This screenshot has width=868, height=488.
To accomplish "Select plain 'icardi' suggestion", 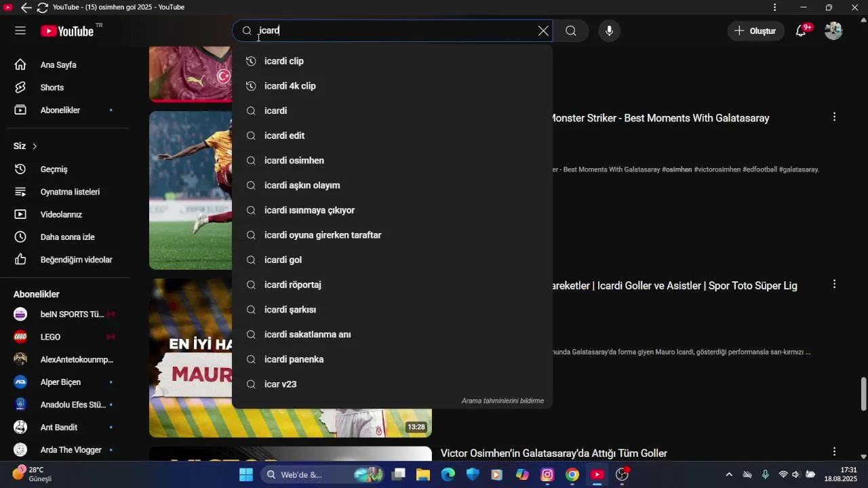I will click(x=392, y=110).
